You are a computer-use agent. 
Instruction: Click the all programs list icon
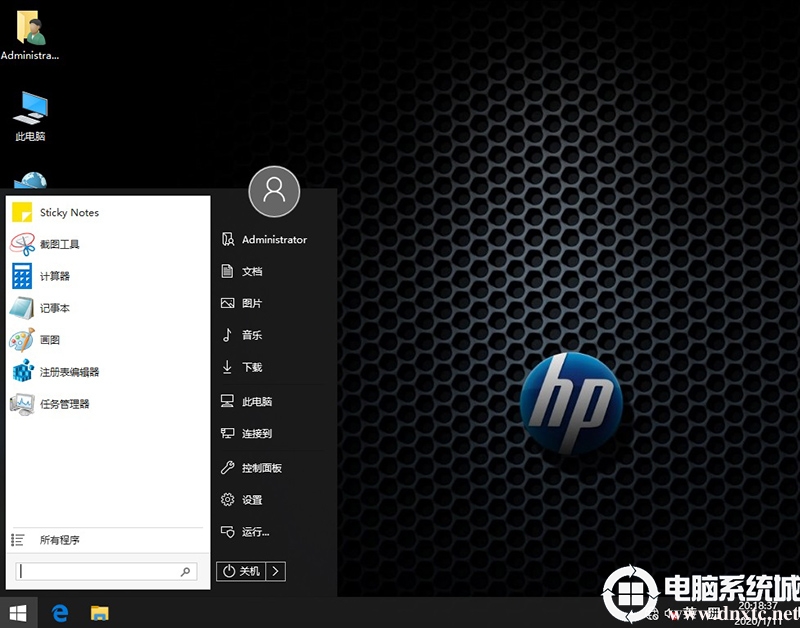pos(17,540)
